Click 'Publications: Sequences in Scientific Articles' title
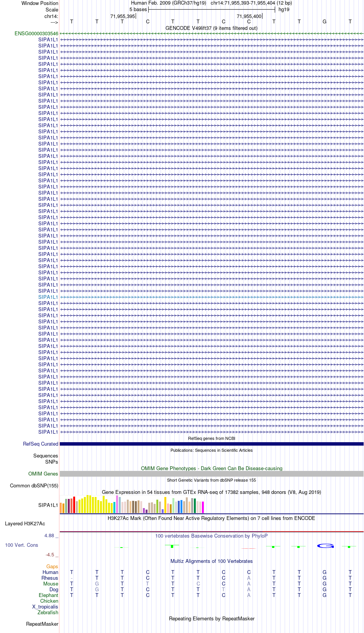Viewport: 364px width, 633px height. 212,450
